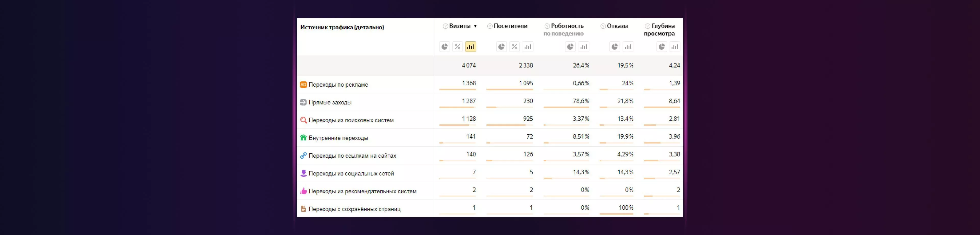Sort table by Отказы column header
This screenshot has height=235, width=980.
(617, 26)
